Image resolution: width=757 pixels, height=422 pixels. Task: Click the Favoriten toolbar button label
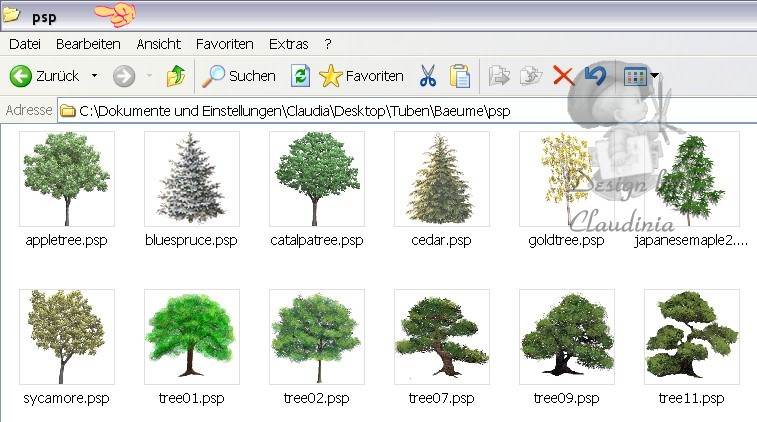(375, 76)
